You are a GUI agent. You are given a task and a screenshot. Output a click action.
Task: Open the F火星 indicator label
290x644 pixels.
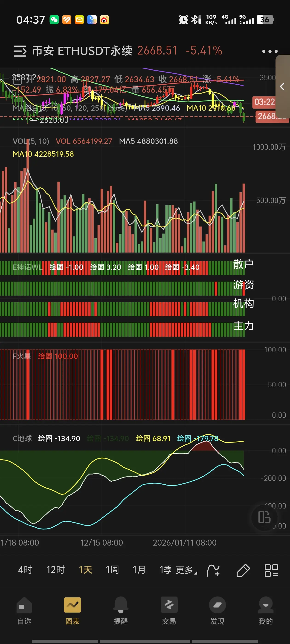(x=22, y=356)
